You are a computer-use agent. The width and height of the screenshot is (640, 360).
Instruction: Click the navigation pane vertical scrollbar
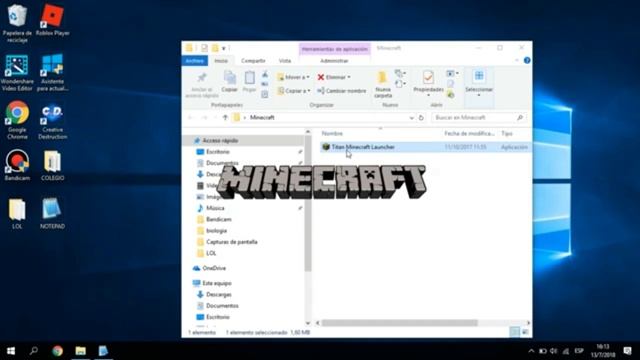tap(308, 204)
